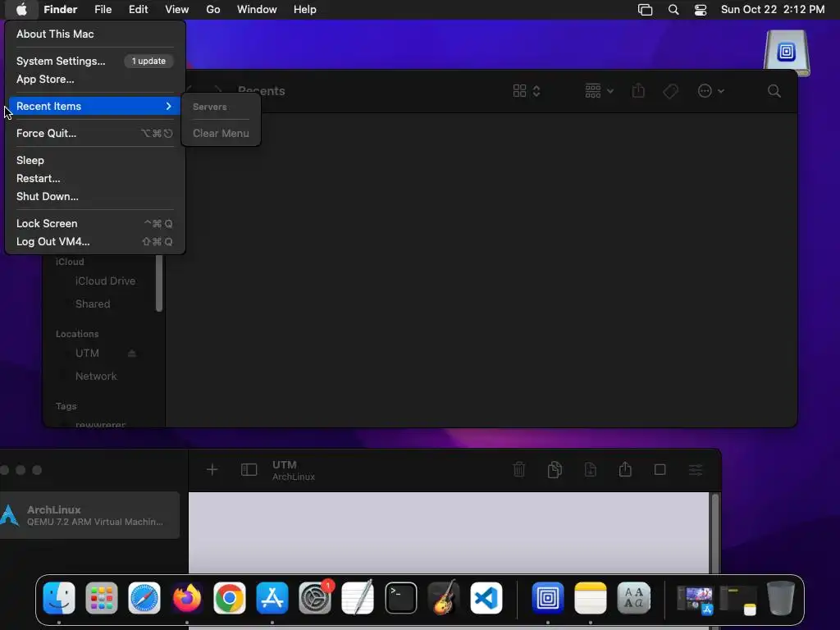
Task: Open Stage Manager icon in menu bar
Action: click(645, 10)
